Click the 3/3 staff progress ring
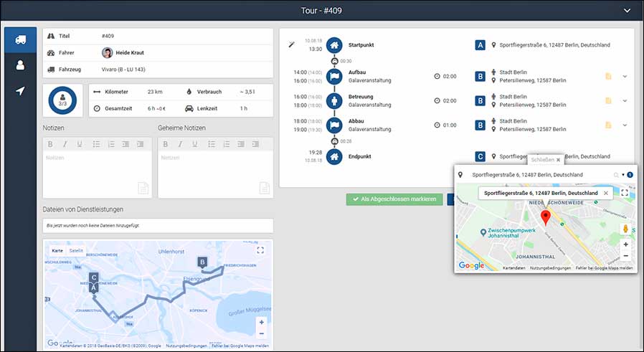This screenshot has height=352, width=644. pyautogui.click(x=62, y=101)
